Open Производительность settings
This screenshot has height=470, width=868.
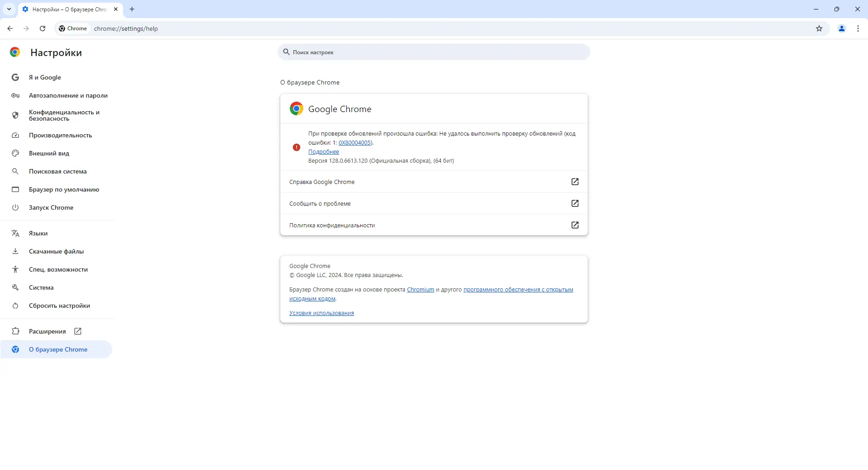click(57, 135)
